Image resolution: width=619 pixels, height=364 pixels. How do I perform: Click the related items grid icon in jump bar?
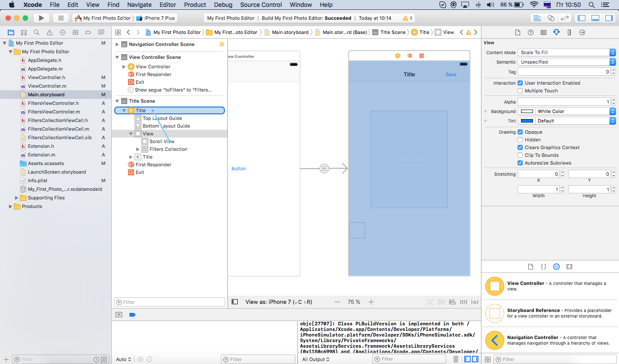[x=118, y=32]
